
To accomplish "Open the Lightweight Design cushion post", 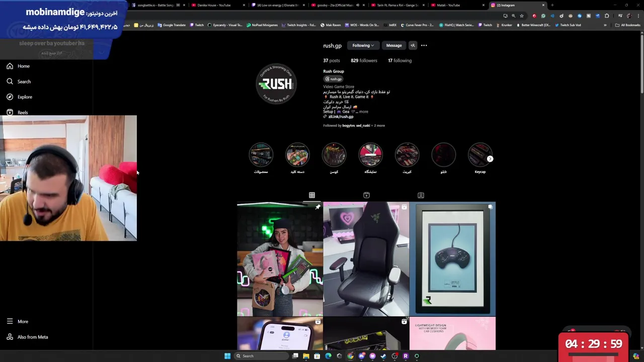I will [x=452, y=333].
